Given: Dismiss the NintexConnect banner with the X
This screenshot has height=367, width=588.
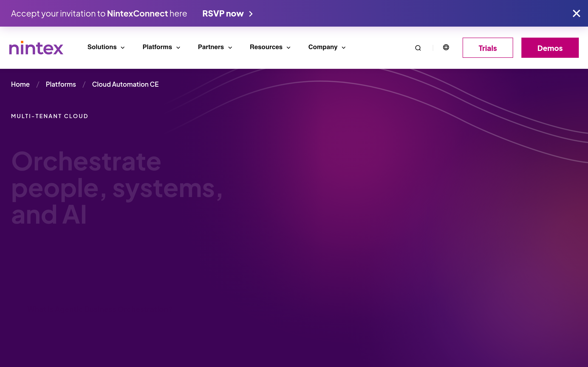Looking at the screenshot, I should 576,13.
